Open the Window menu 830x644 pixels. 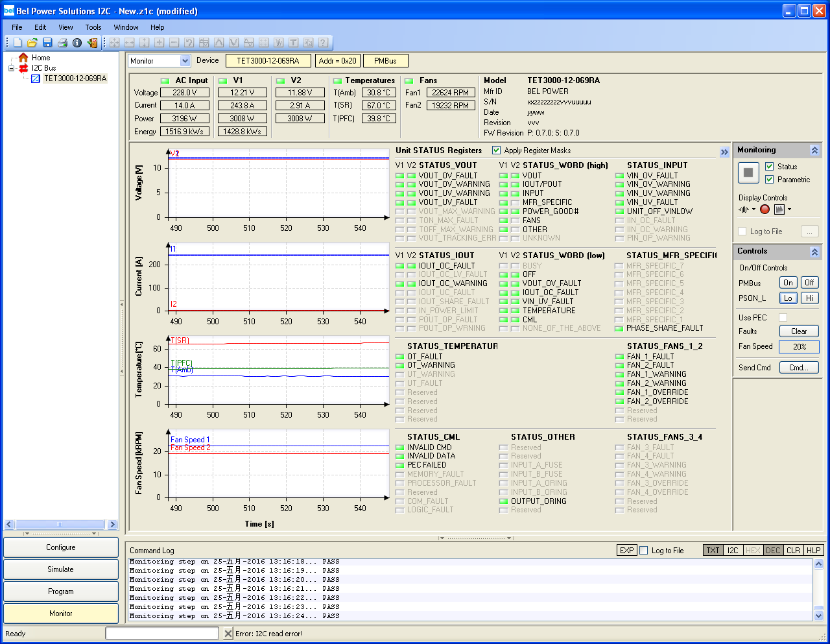pos(126,27)
